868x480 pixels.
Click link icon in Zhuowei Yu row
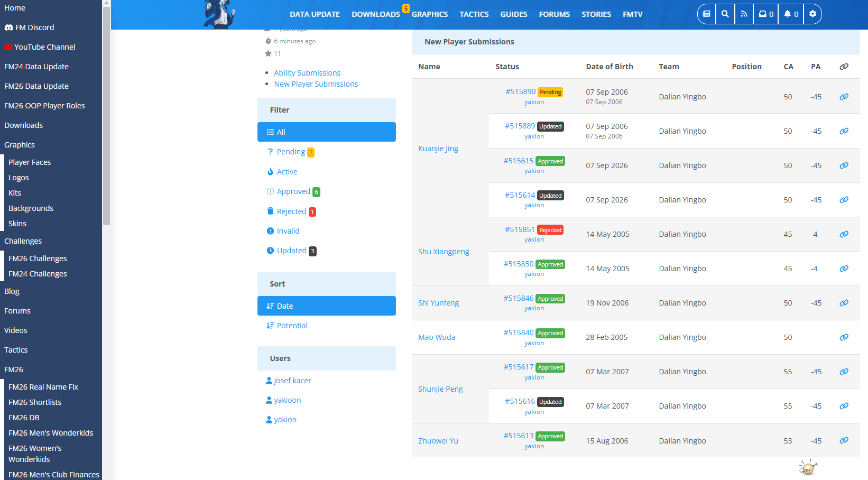coord(844,440)
